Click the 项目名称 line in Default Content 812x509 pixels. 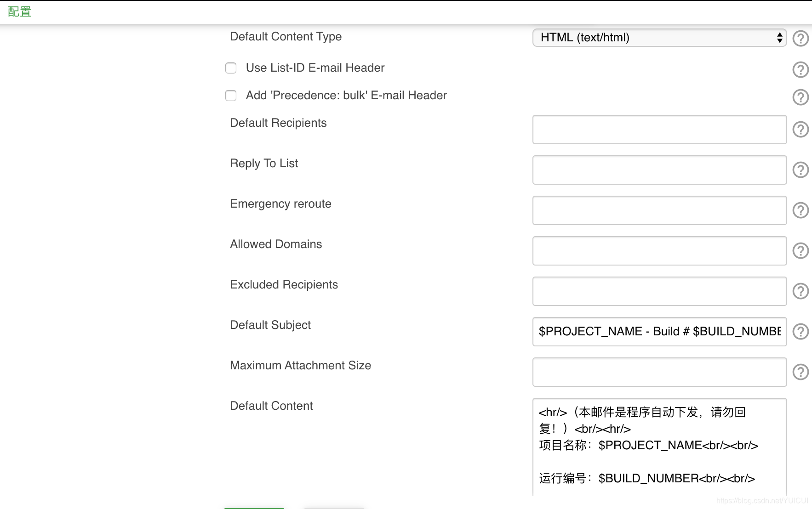[x=648, y=446]
